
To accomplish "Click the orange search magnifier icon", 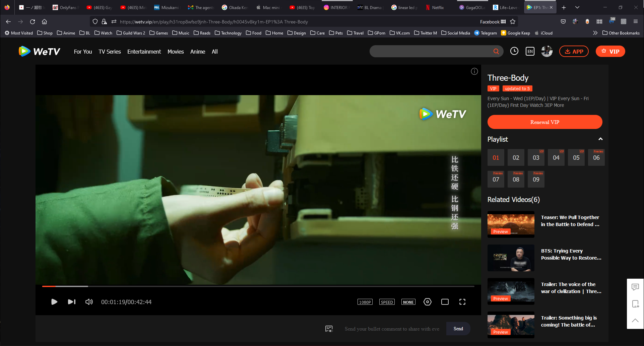I will point(496,51).
